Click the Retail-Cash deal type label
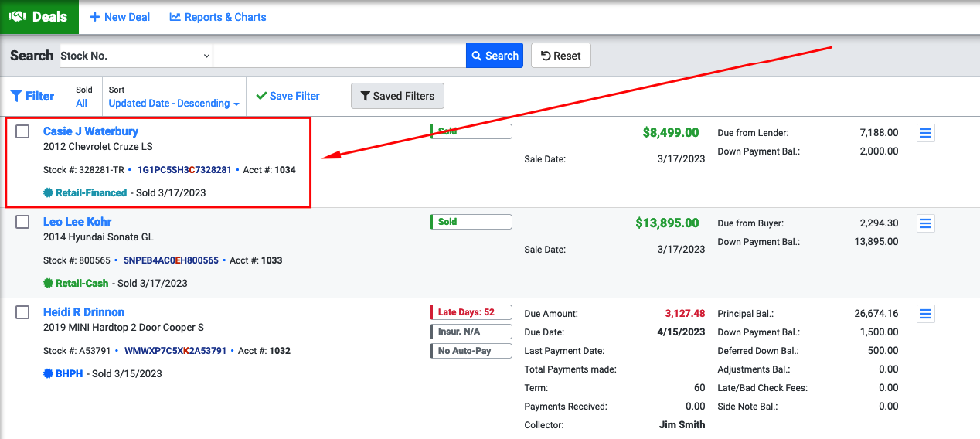 pos(82,284)
